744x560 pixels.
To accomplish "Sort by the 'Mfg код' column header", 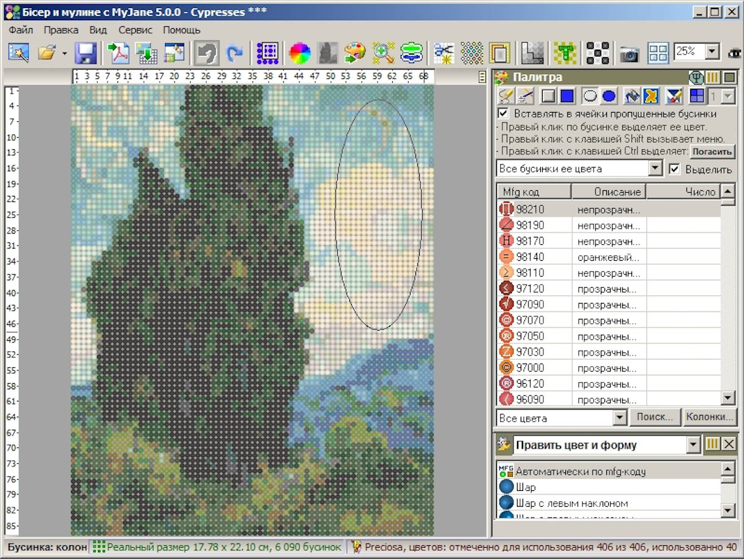I will click(534, 192).
